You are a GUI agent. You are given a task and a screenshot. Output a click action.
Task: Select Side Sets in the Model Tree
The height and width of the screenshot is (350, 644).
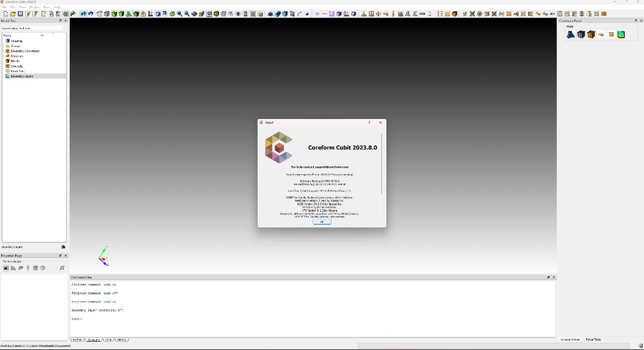coord(17,66)
